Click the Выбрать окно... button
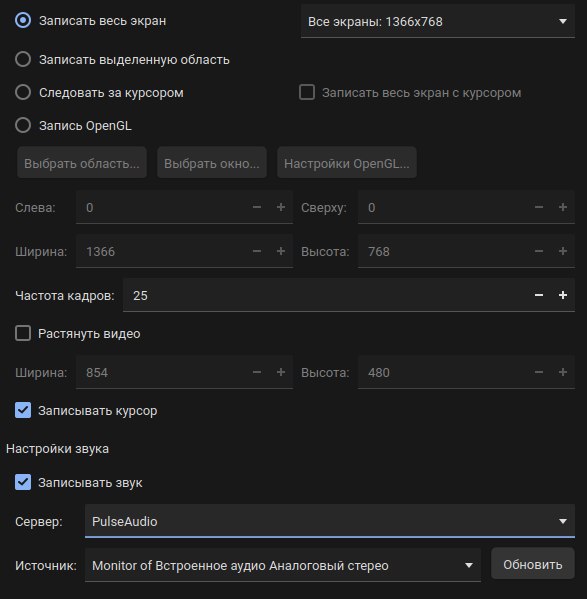The height and width of the screenshot is (599, 587). 212,163
